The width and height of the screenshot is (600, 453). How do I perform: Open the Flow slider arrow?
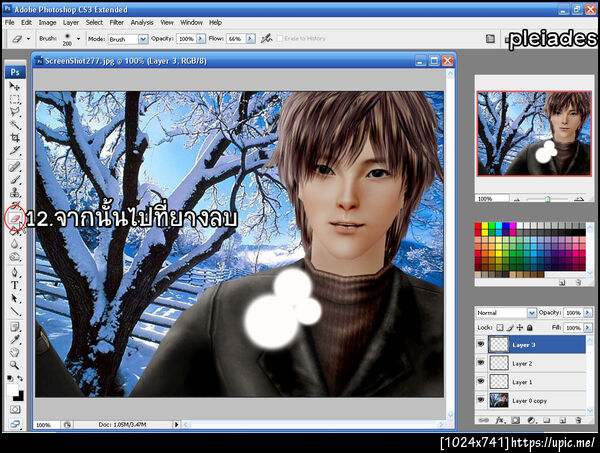tap(251, 39)
